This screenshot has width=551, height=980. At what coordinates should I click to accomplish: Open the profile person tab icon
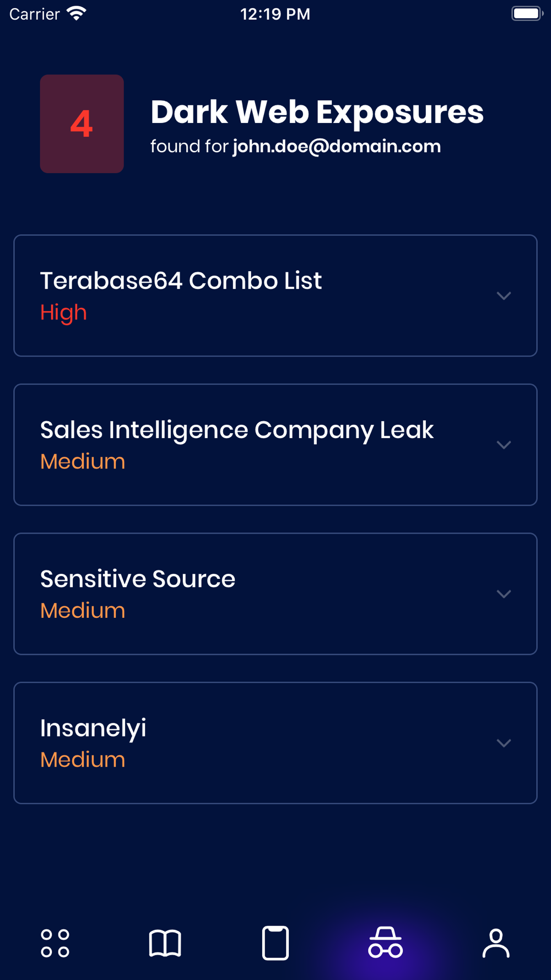(496, 943)
